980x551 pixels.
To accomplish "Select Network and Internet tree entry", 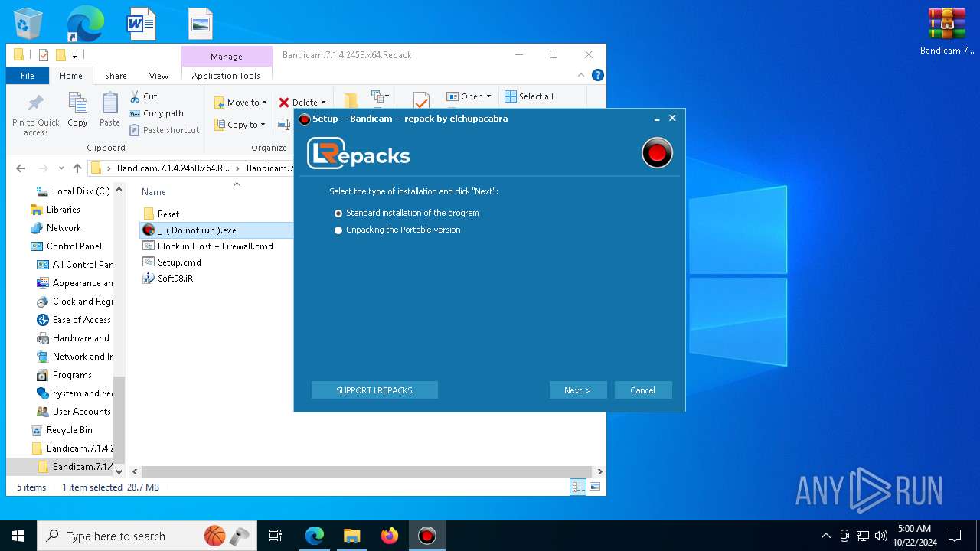I will point(74,357).
